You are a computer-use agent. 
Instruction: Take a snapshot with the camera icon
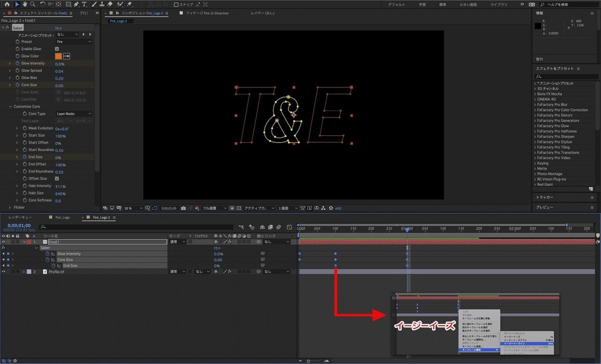[183, 208]
